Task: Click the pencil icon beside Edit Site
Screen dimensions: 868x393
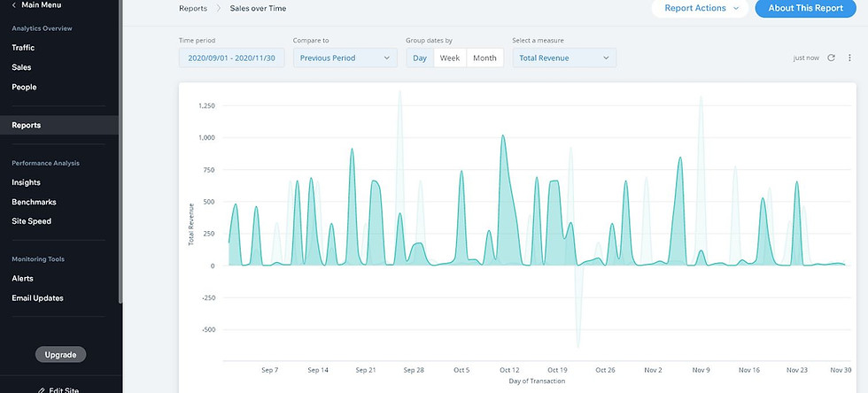Action: pyautogui.click(x=42, y=390)
